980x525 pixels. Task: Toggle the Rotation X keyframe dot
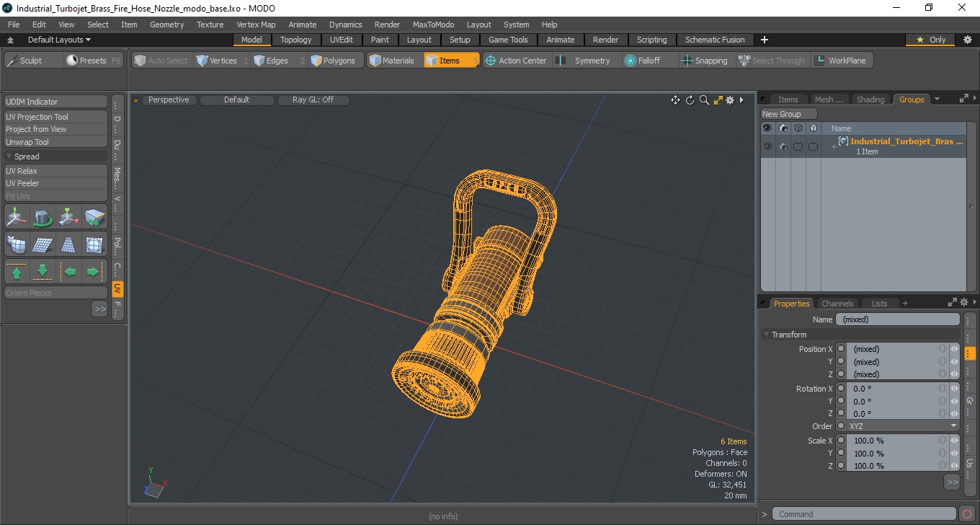pos(841,389)
